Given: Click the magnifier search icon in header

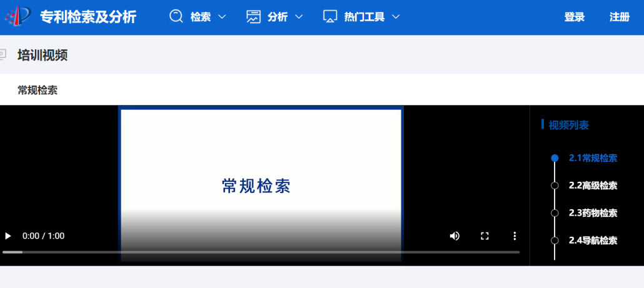Looking at the screenshot, I should [176, 16].
